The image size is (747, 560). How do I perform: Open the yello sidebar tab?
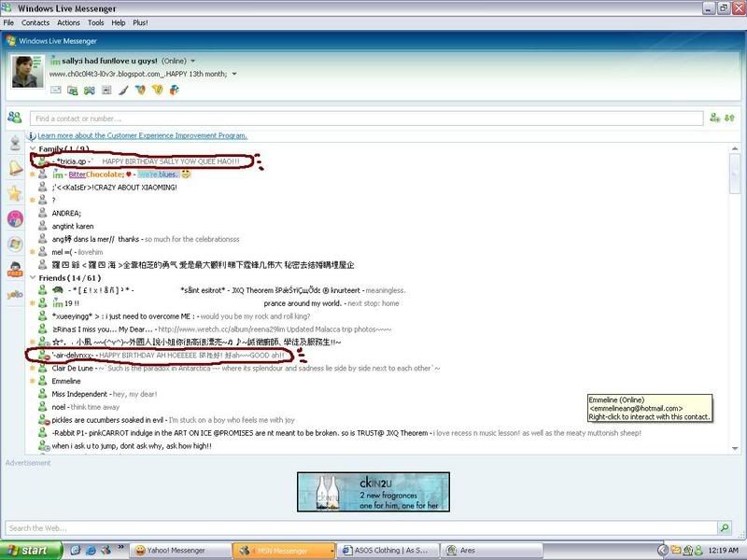[15, 295]
